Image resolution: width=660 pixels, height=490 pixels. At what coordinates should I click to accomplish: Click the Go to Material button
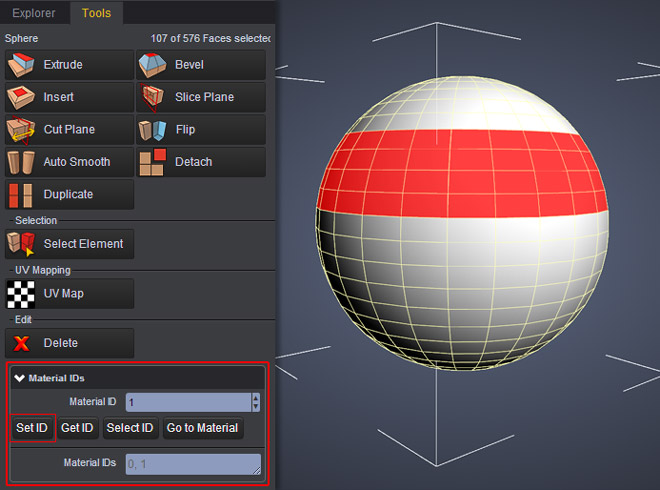pyautogui.click(x=202, y=428)
